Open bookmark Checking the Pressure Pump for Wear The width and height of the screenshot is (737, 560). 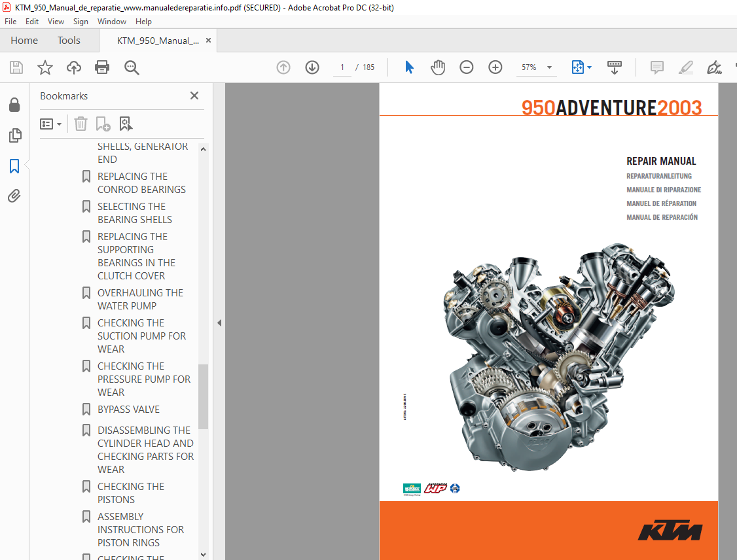tap(144, 379)
